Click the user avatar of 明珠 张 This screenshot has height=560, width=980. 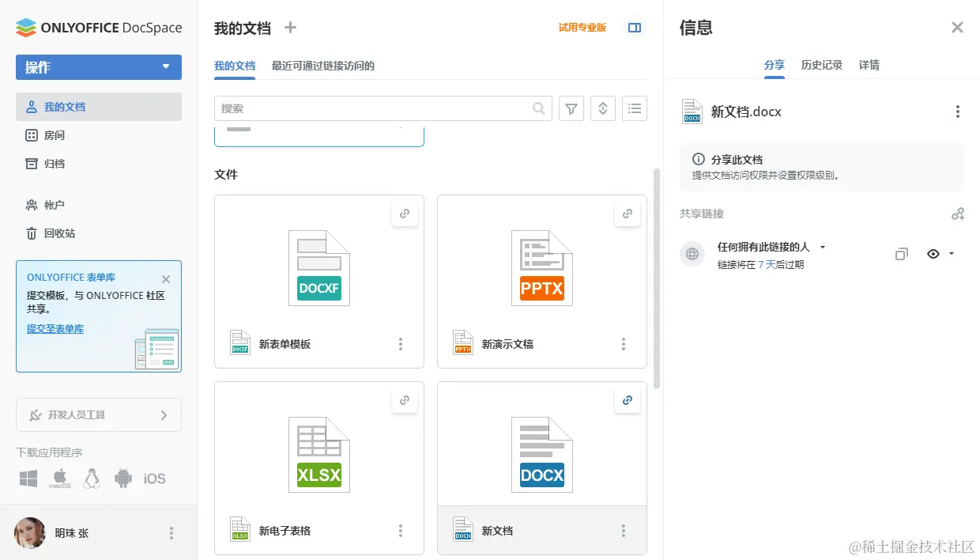pos(30,533)
